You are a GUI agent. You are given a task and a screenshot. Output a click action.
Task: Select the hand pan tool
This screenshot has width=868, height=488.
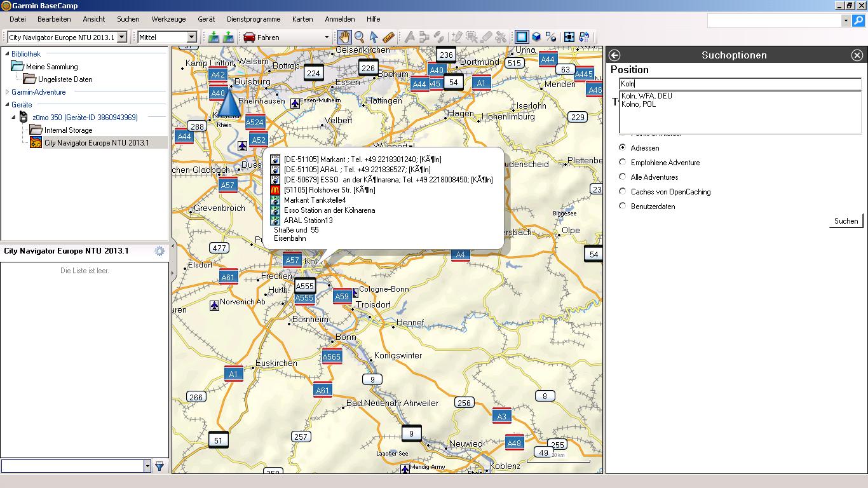point(344,37)
